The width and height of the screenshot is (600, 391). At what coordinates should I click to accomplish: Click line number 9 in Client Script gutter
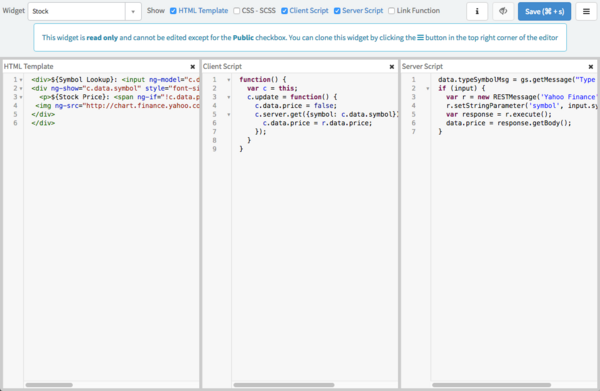point(214,149)
